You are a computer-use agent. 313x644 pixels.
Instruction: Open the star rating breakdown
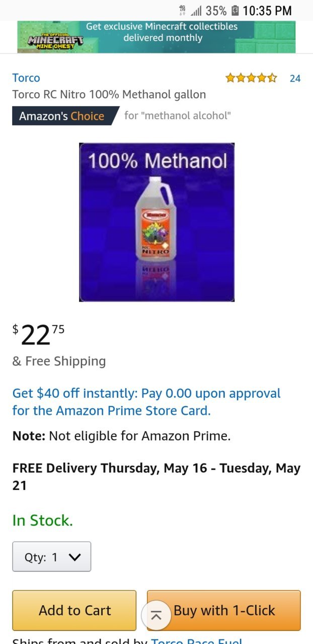(x=251, y=78)
